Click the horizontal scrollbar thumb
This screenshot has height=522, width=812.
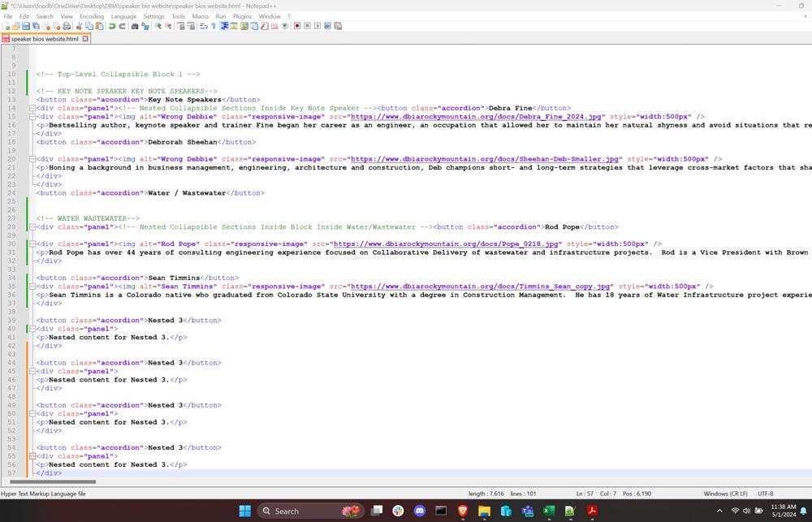49,481
